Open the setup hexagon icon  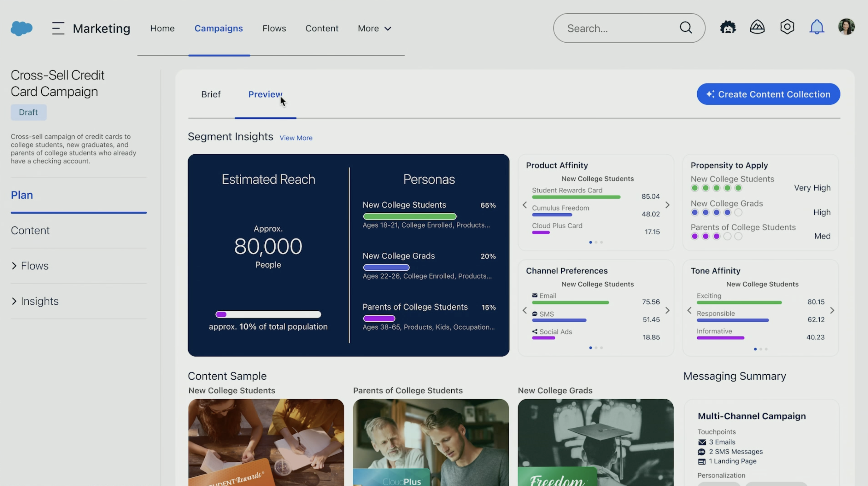tap(787, 27)
